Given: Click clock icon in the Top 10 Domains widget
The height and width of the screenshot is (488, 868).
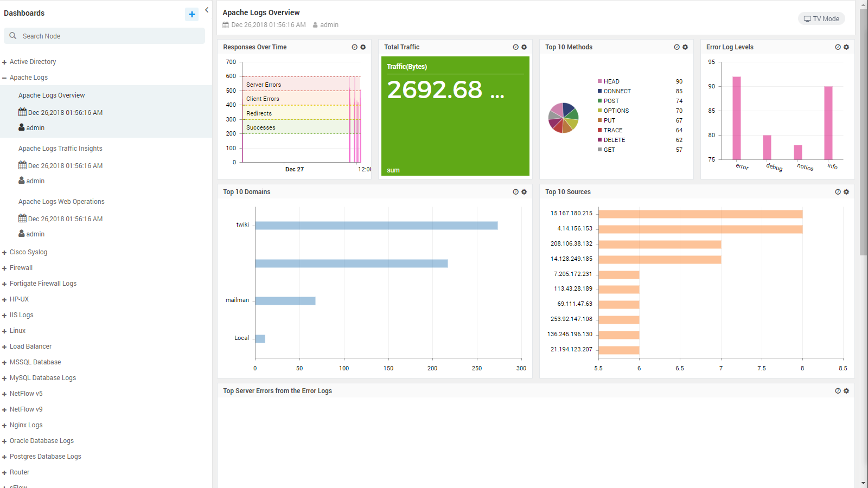Looking at the screenshot, I should pyautogui.click(x=515, y=192).
